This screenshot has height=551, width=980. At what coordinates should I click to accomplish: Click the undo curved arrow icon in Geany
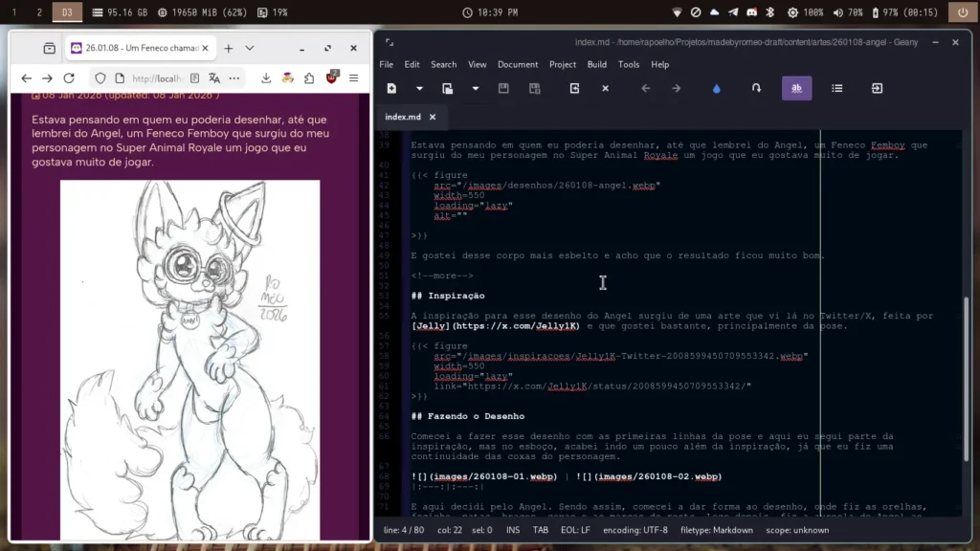click(756, 88)
